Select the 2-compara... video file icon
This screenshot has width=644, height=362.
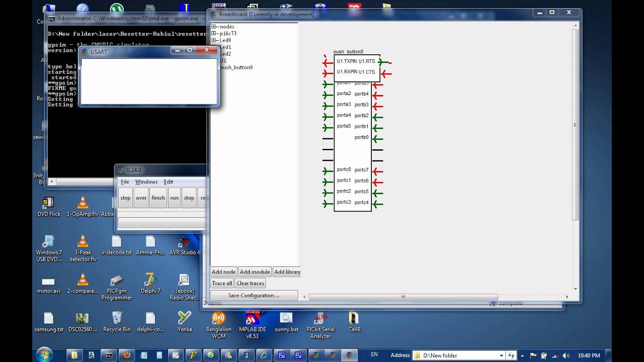[83, 284]
